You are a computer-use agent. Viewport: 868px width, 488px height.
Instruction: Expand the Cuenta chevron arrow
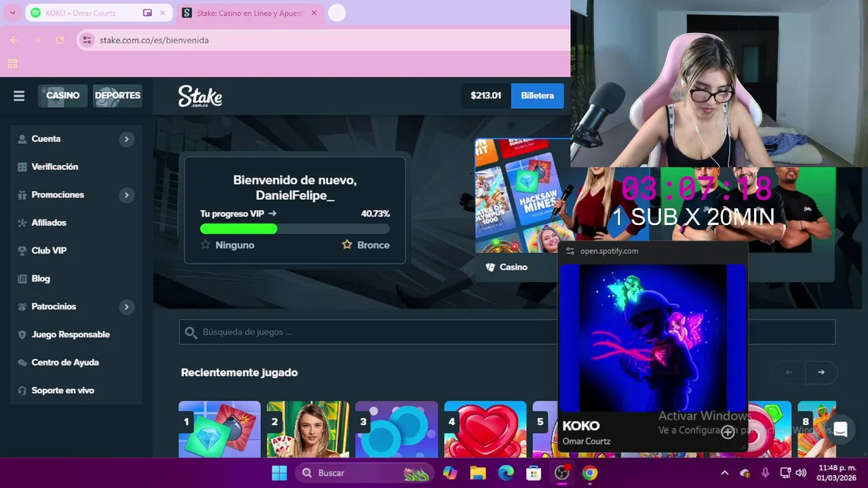click(126, 139)
